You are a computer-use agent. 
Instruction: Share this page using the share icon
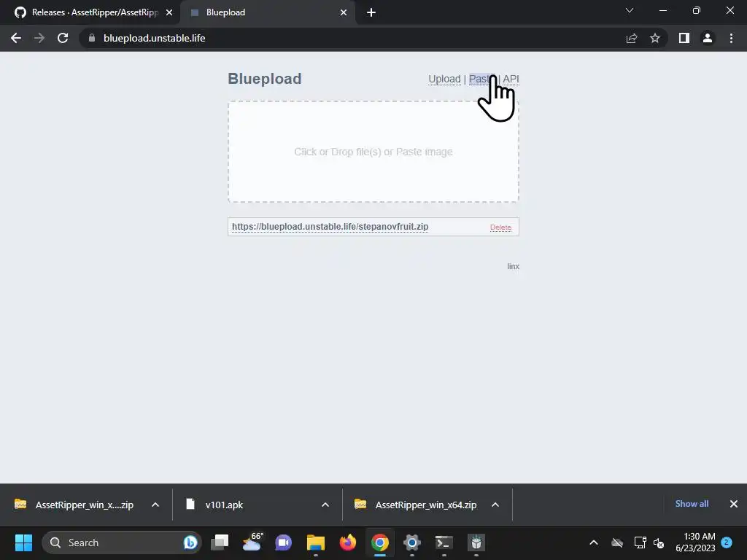coord(632,38)
